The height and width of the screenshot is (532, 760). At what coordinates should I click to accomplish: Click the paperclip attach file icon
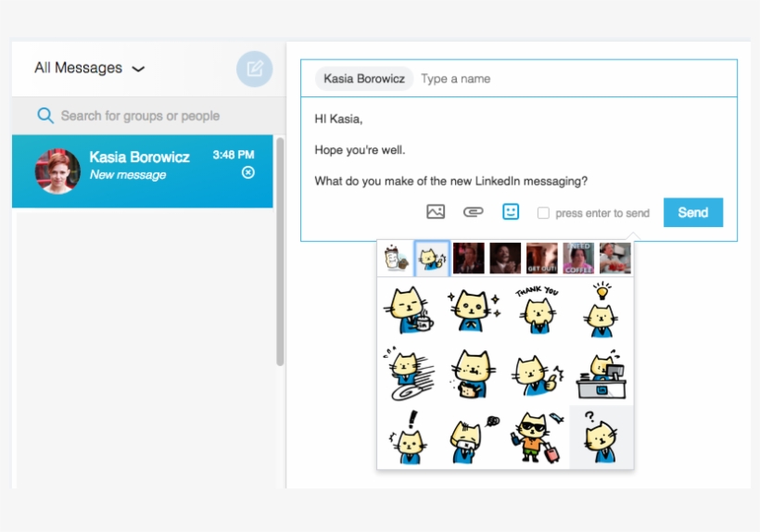(x=473, y=211)
